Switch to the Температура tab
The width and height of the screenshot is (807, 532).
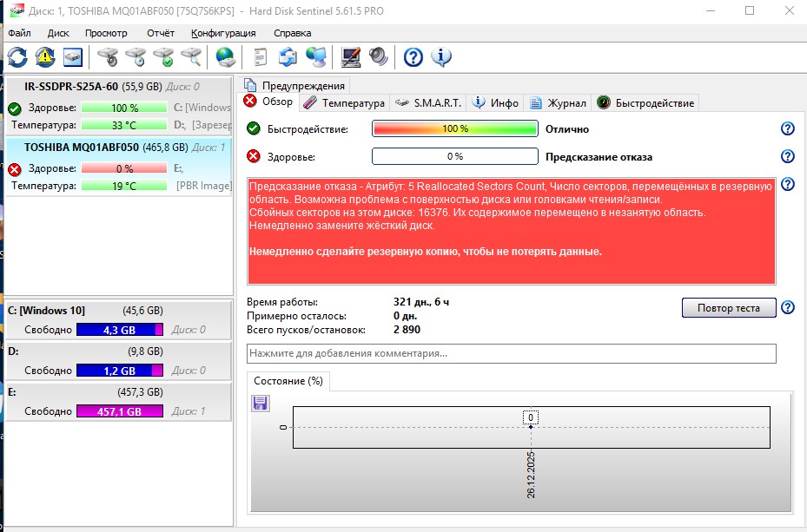[x=344, y=102]
